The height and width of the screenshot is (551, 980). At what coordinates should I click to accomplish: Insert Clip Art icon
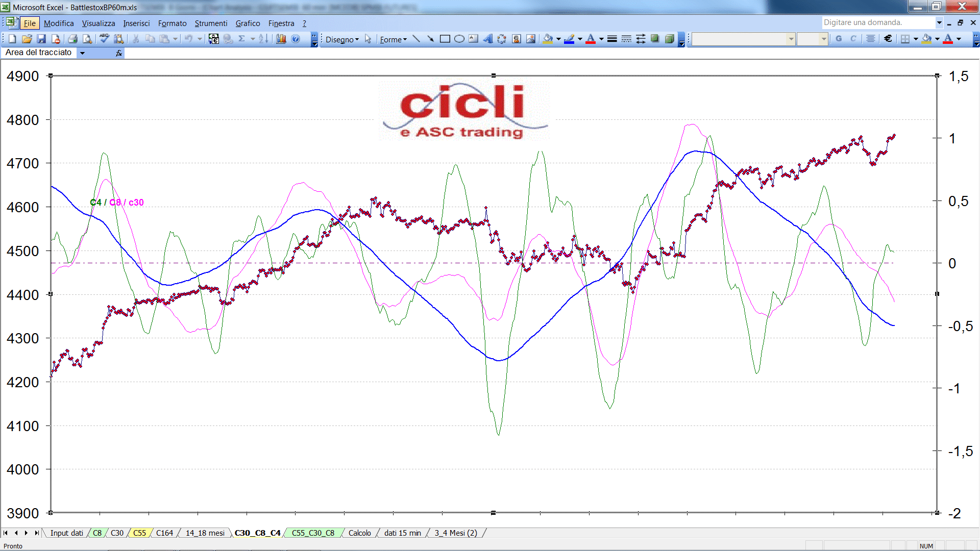pyautogui.click(x=517, y=39)
